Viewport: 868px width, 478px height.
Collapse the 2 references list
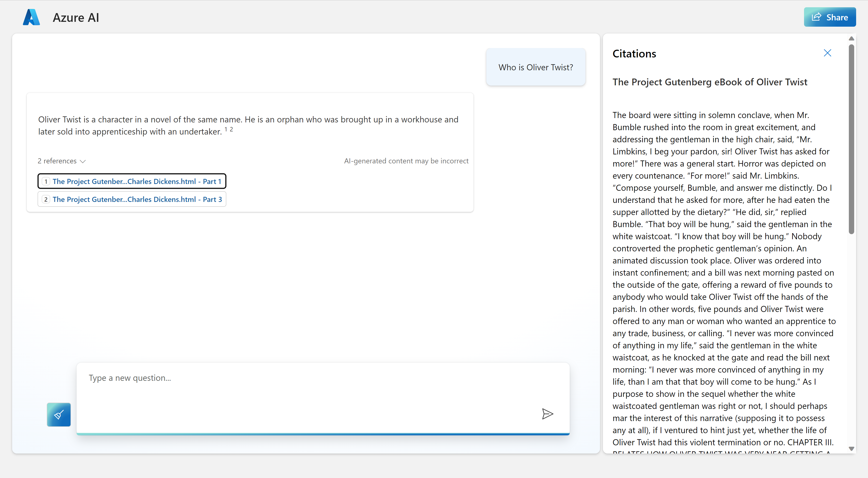pyautogui.click(x=57, y=161)
